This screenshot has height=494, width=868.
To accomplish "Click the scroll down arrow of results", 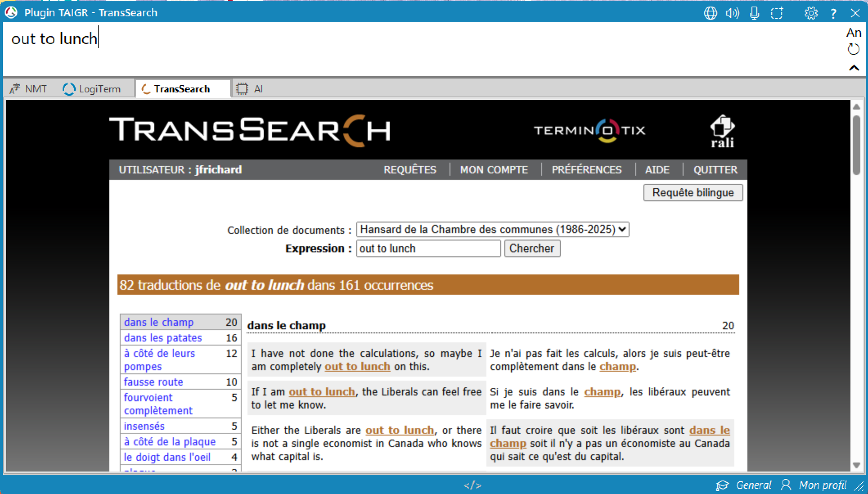I will 856,465.
